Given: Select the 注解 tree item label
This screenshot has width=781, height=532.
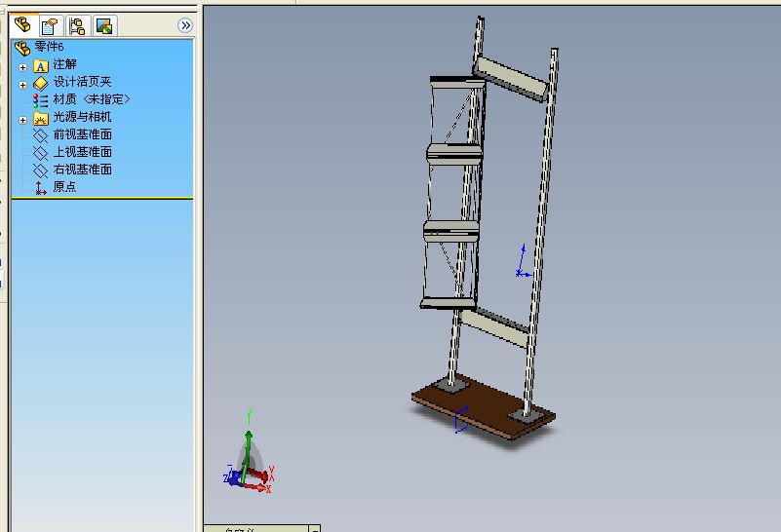Looking at the screenshot, I should (x=64, y=64).
